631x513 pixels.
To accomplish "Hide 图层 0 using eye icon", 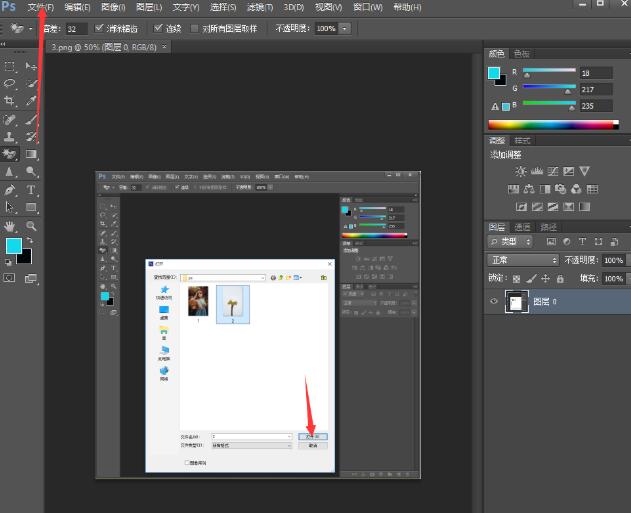I will 494,301.
